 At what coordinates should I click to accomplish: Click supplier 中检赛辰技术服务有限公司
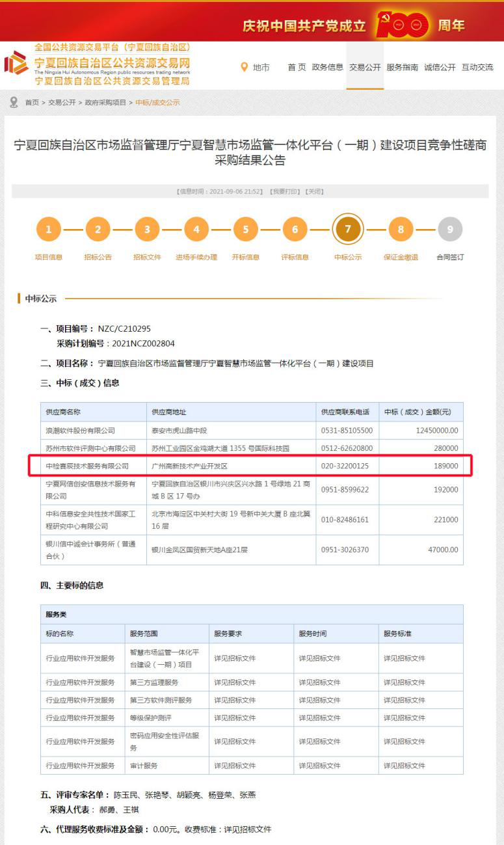88,466
